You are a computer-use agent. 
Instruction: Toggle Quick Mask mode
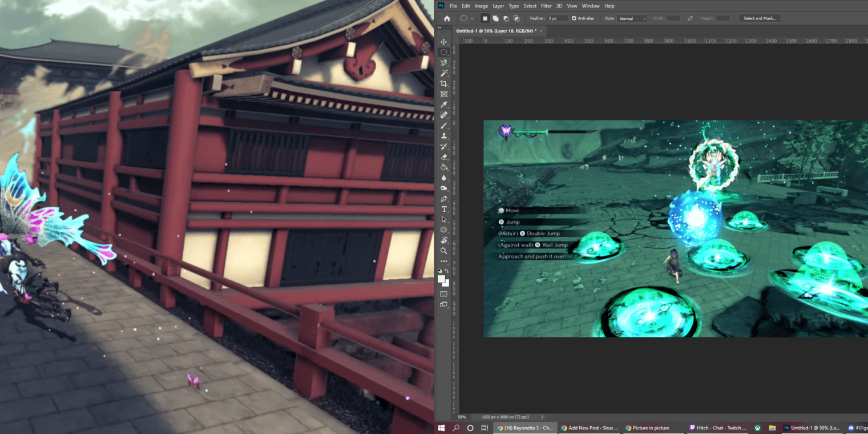444,294
